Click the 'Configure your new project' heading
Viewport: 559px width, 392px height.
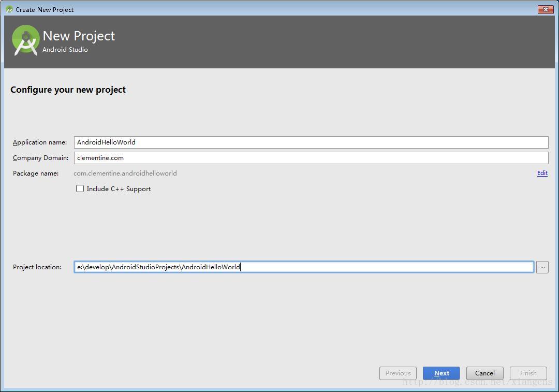pyautogui.click(x=68, y=90)
